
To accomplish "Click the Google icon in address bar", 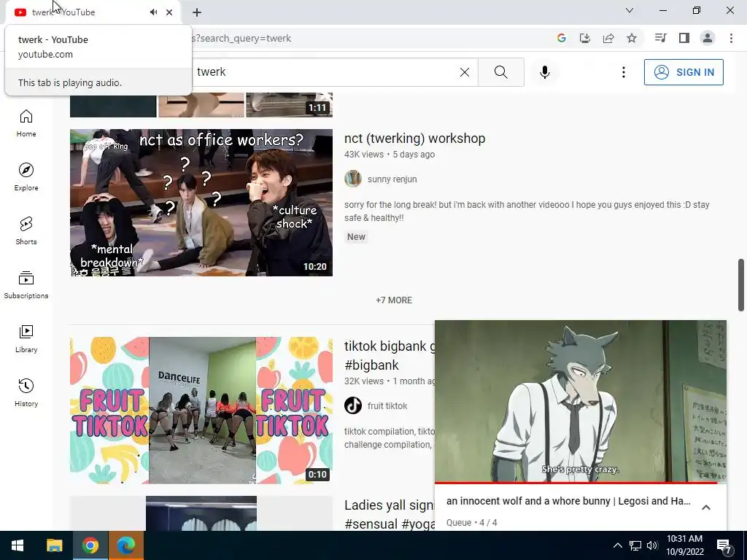I will pyautogui.click(x=562, y=38).
